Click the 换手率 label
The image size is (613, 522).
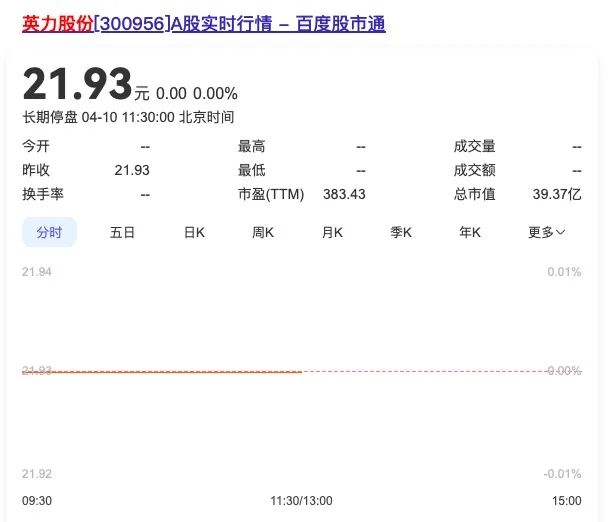[43, 194]
